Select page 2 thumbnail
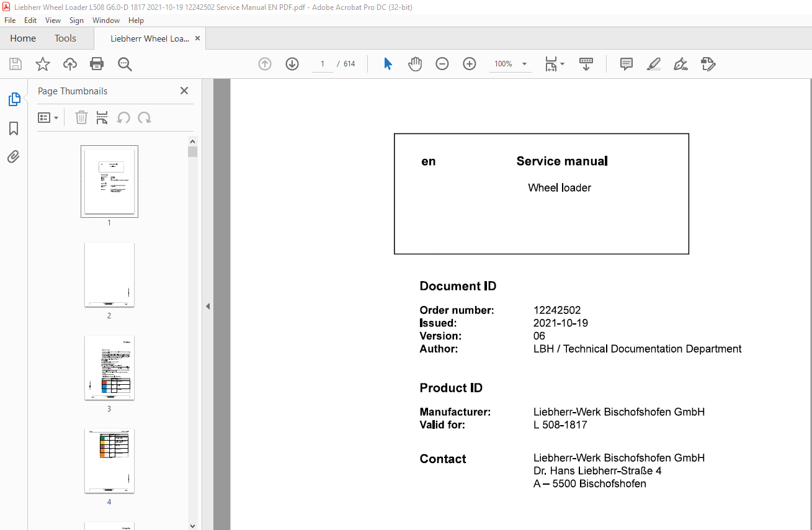The height and width of the screenshot is (530, 812). tap(109, 275)
